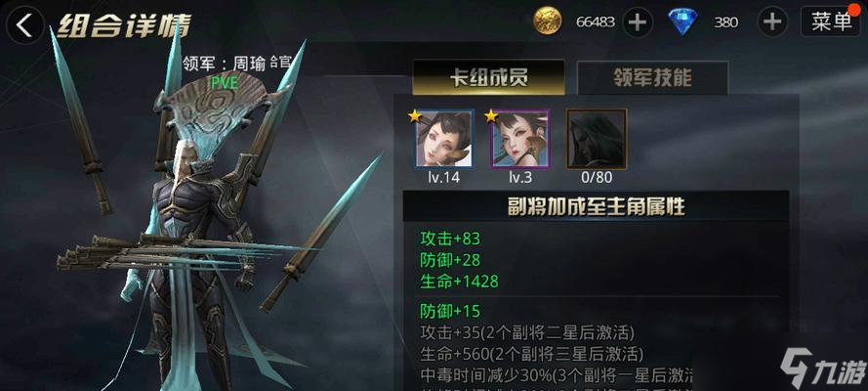868x391 pixels.
Task: Click the 攻击+83 attribute line
Action: coord(450,239)
